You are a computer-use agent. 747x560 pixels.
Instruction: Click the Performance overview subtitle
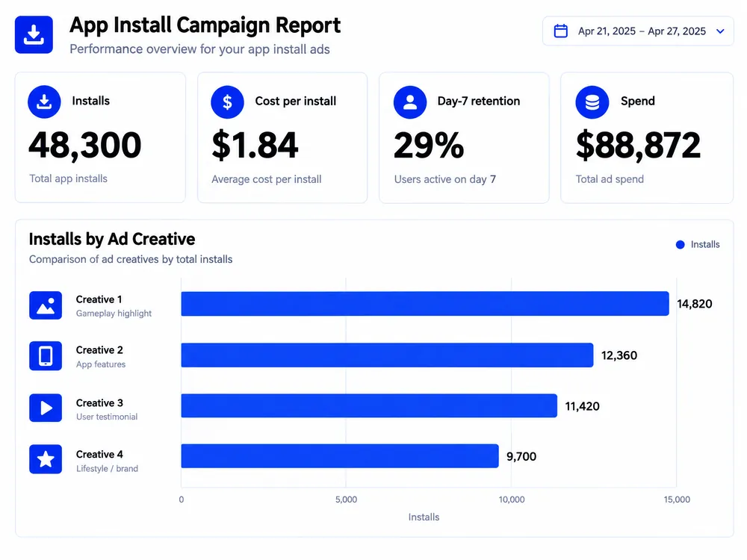click(x=199, y=49)
